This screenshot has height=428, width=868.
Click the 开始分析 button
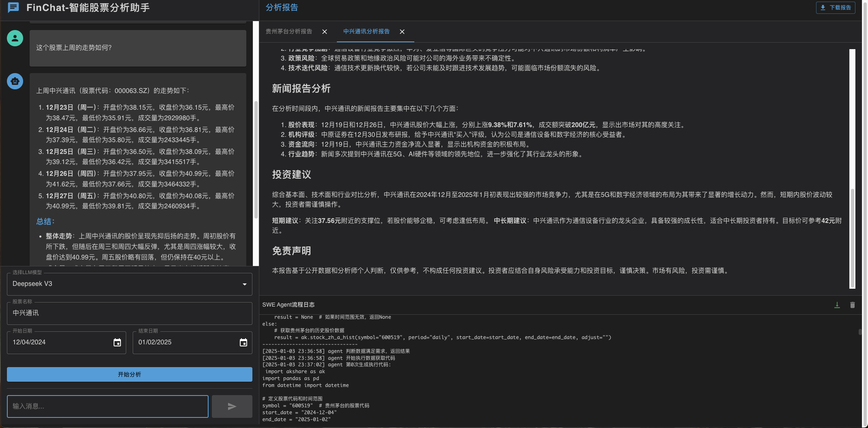coord(129,374)
